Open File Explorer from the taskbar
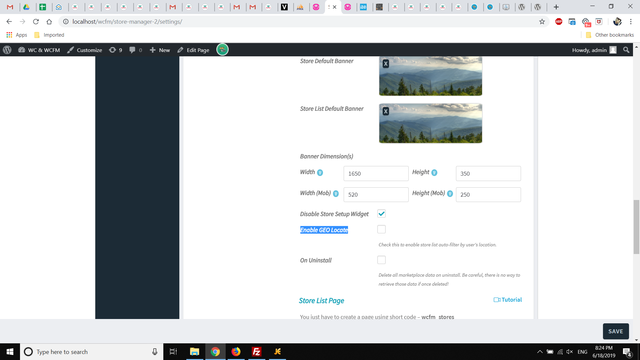 pyautogui.click(x=194, y=351)
